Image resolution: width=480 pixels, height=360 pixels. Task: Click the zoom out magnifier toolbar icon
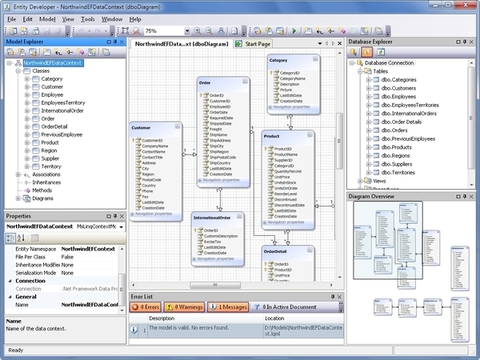209,31
